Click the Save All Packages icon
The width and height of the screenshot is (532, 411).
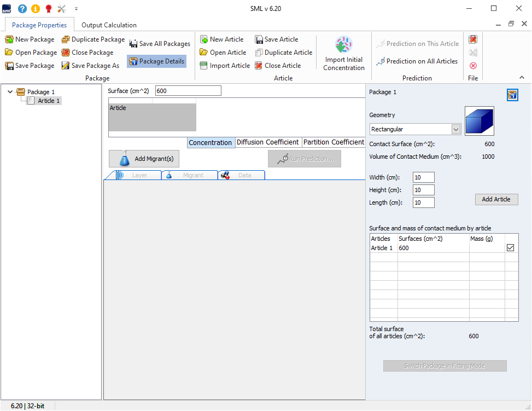tap(133, 44)
